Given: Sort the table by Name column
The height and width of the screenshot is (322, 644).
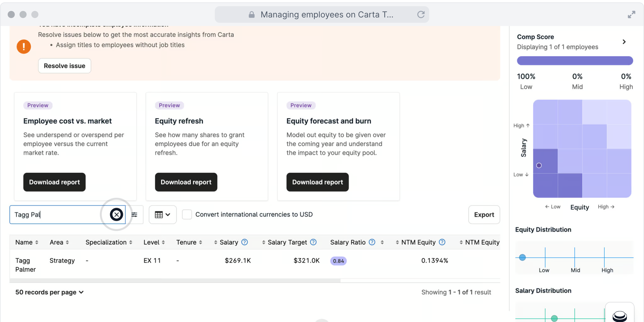Looking at the screenshot, I should (27, 242).
